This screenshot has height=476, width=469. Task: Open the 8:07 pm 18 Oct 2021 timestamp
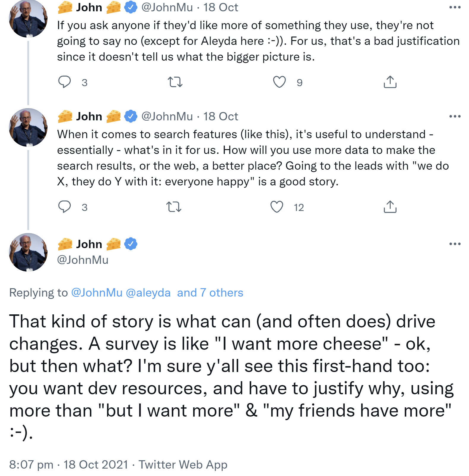69,464
